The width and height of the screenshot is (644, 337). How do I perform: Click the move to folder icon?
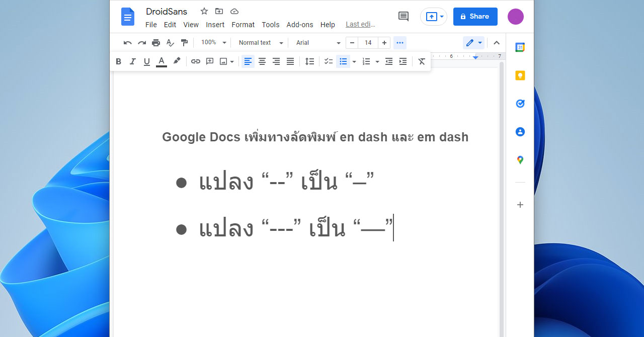(219, 11)
